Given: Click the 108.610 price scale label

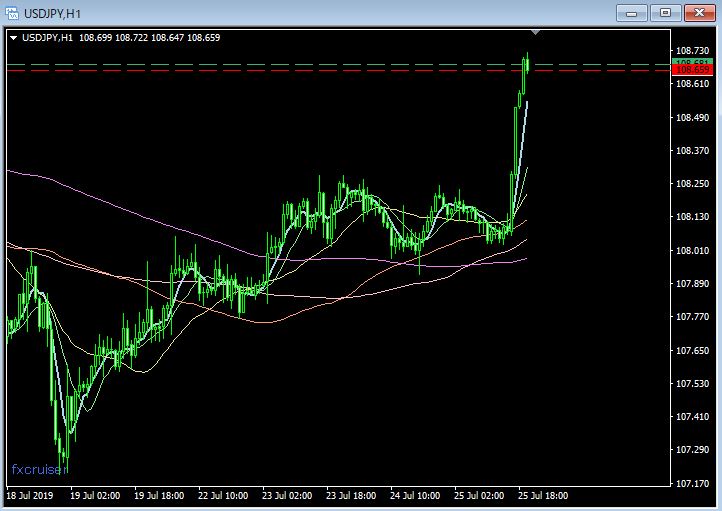Looking at the screenshot, I should point(692,83).
